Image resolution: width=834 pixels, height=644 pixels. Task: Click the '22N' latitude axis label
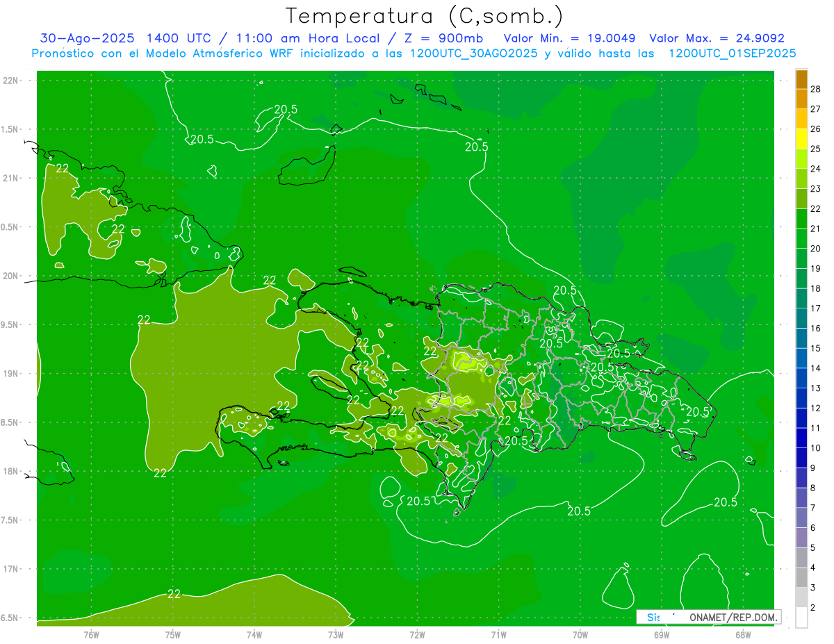click(x=11, y=80)
